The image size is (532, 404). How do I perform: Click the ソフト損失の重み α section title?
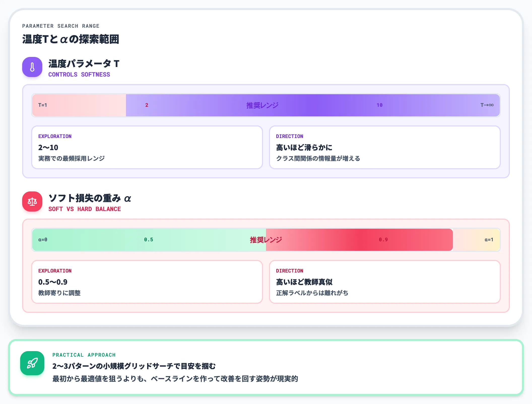[x=90, y=198]
